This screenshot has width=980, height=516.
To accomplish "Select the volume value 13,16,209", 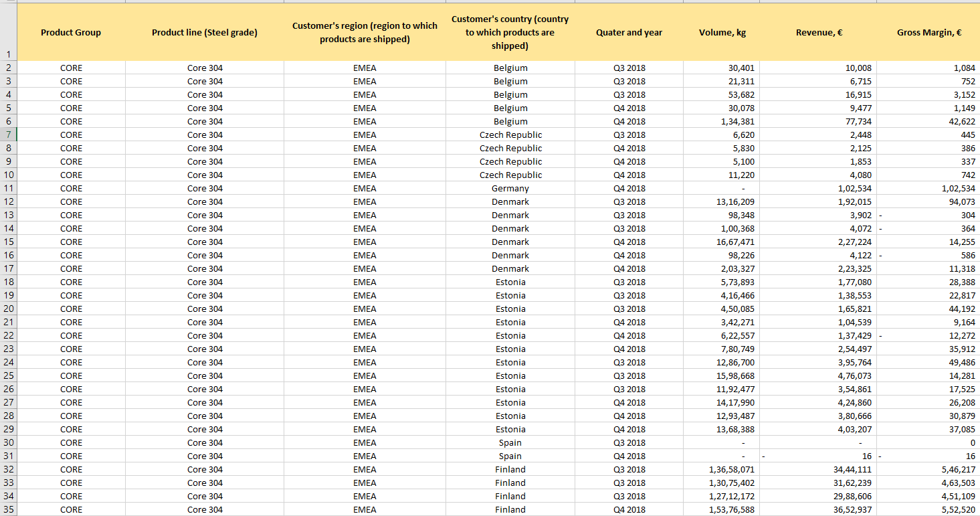I will click(x=722, y=201).
